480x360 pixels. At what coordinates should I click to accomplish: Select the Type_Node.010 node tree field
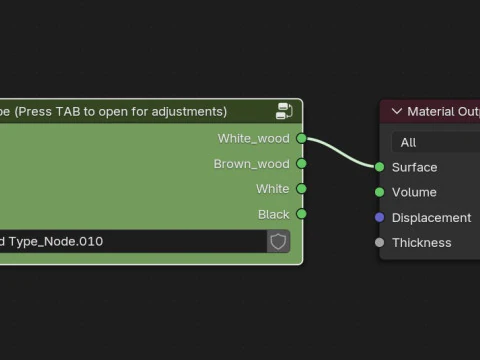coord(133,241)
